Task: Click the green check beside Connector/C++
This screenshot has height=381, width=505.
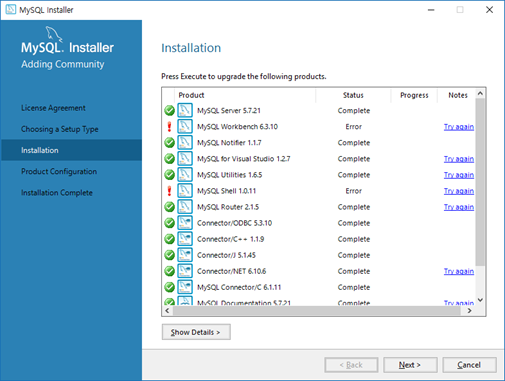Action: [x=169, y=239]
